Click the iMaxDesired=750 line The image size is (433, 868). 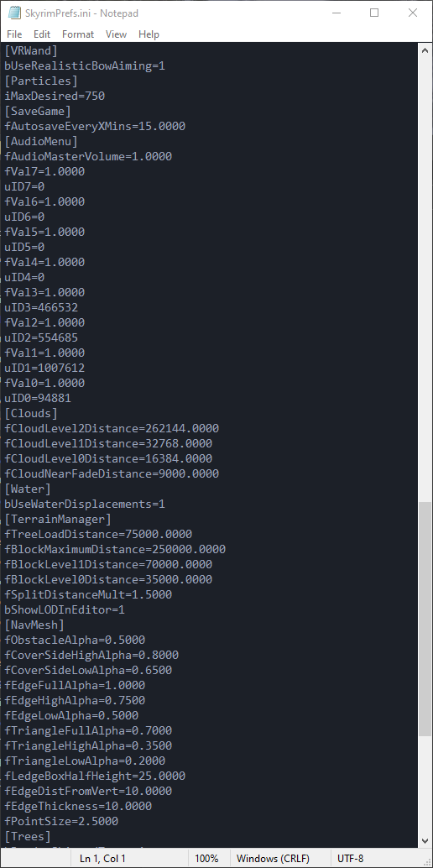tap(55, 96)
